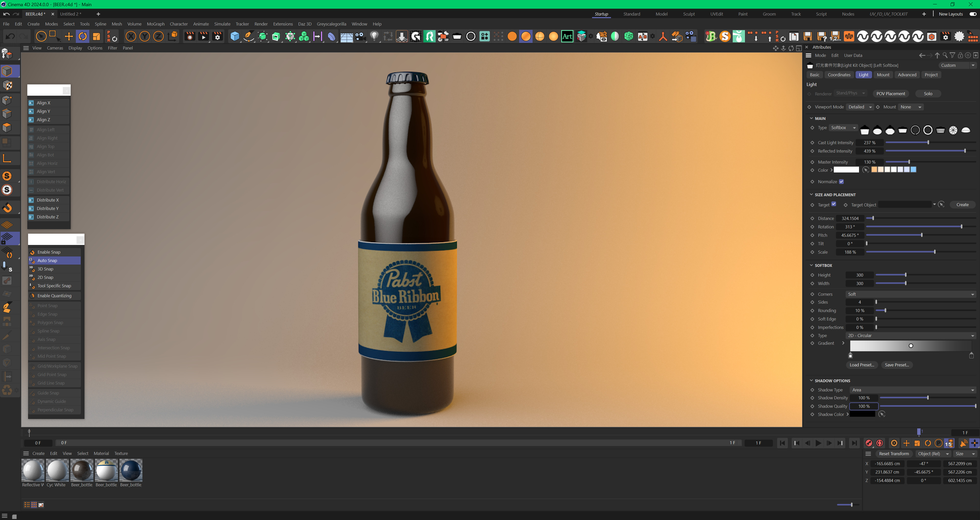The image size is (980, 520).
Task: Open the Greyscalegorilla menu
Action: point(331,24)
